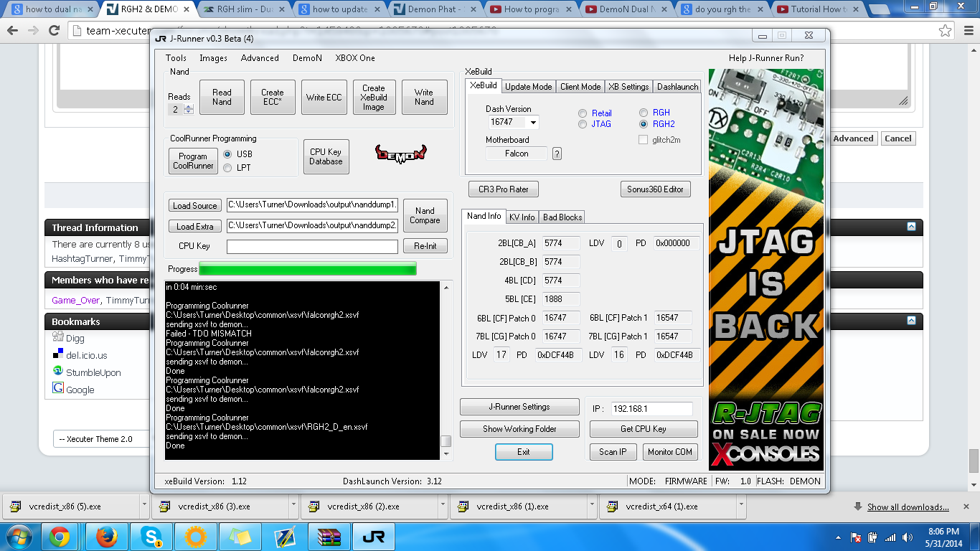Screen dimensions: 980x551
Task: Launch Firefox from the taskbar
Action: pos(105,537)
